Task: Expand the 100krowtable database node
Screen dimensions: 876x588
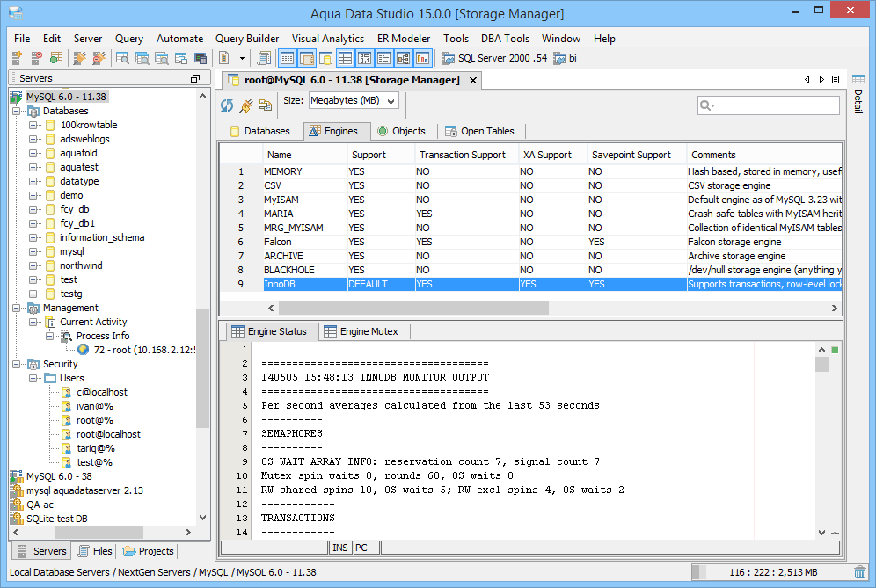Action: [x=33, y=125]
